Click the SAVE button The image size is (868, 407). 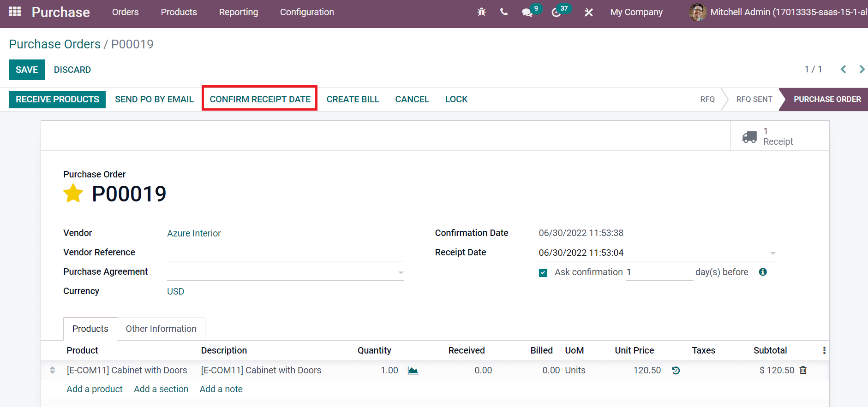[27, 70]
